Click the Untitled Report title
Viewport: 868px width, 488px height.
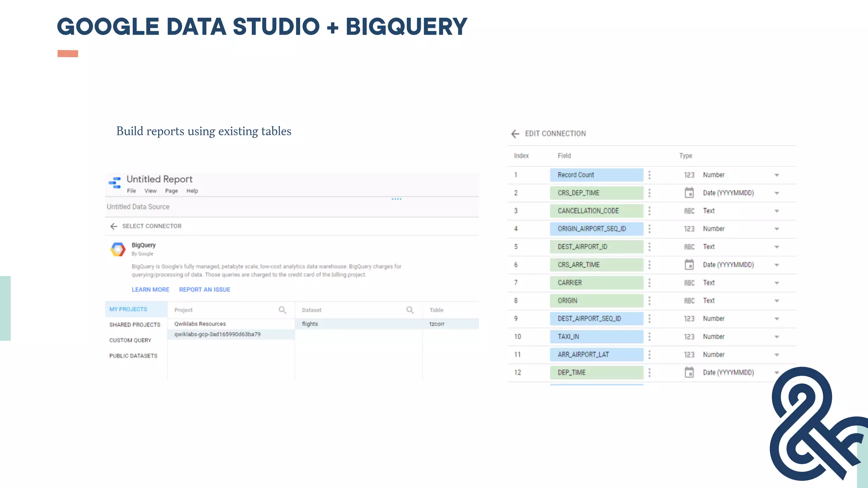[159, 179]
